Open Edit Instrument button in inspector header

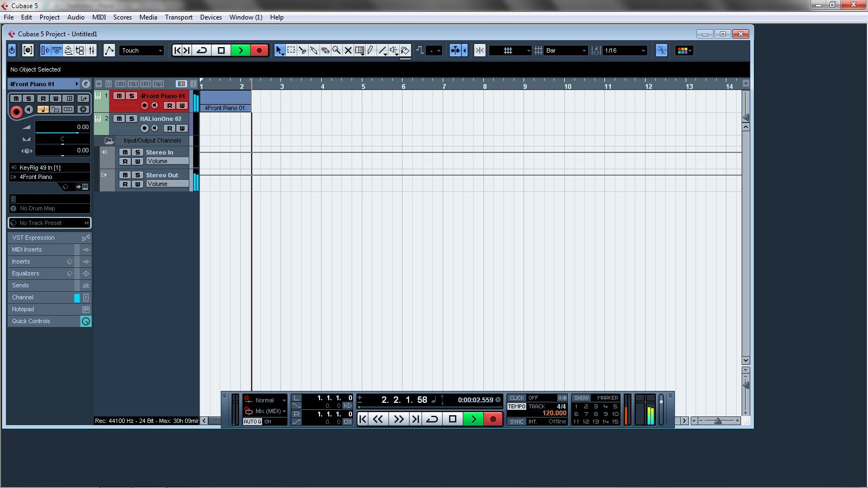[86, 84]
